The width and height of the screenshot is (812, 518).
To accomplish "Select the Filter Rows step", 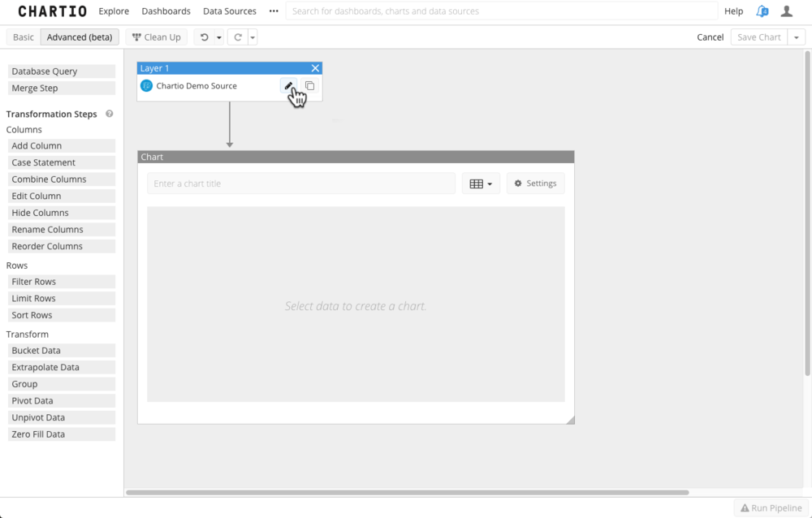I will tap(62, 282).
